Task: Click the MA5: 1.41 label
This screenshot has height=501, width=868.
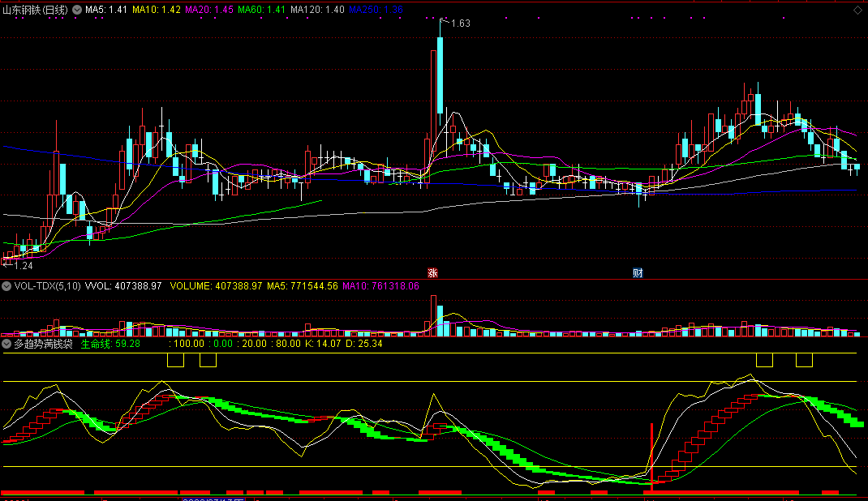Action: pos(106,10)
